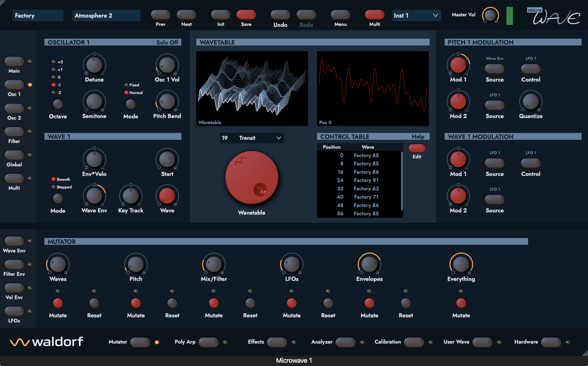Toggle the Analyzer panel switch
This screenshot has width=588, height=366.
pyautogui.click(x=345, y=342)
